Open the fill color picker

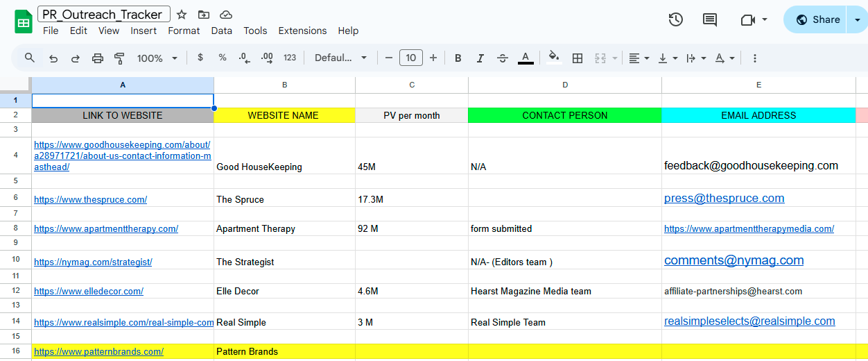[553, 58]
